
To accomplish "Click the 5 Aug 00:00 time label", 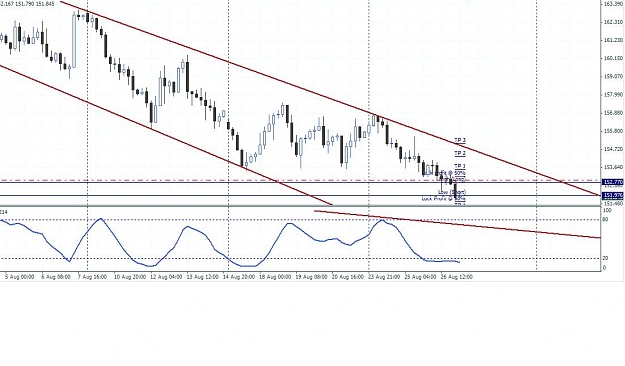I will click(x=19, y=276).
